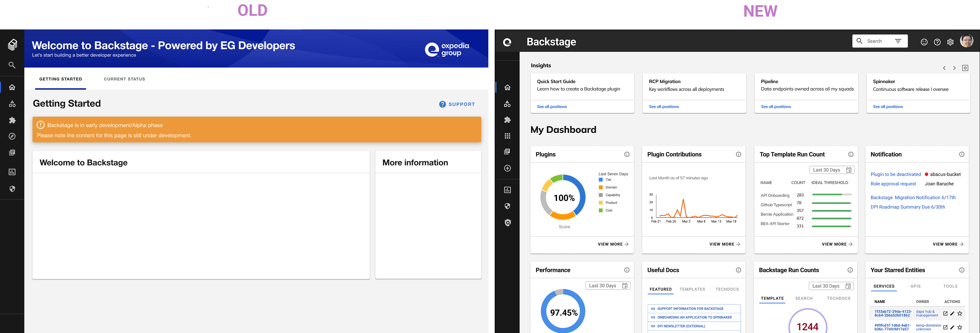Screen dimensions: 980x333
Task: Star the 499fcd1f entity row
Action: 960,327
